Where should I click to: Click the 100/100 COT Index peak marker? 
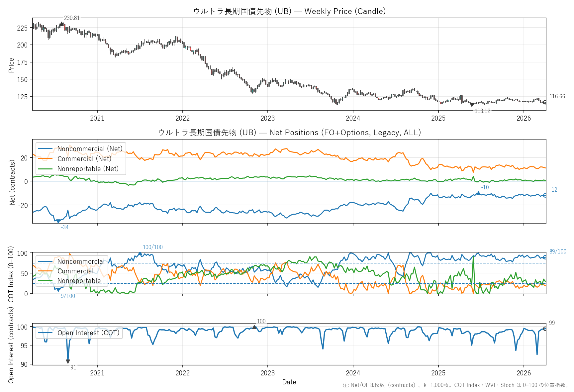coord(140,253)
